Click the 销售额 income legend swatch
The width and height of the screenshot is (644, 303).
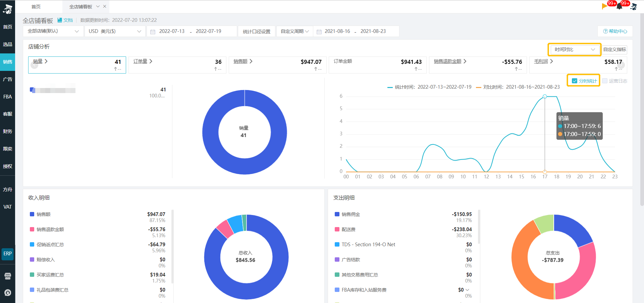pyautogui.click(x=32, y=214)
